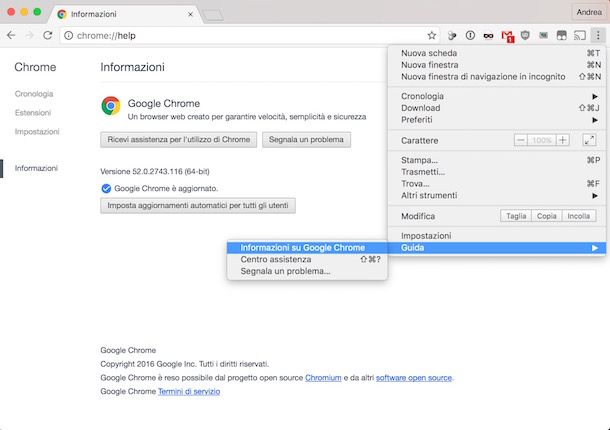
Task: Click the site info icon in address bar
Action: [x=68, y=36]
